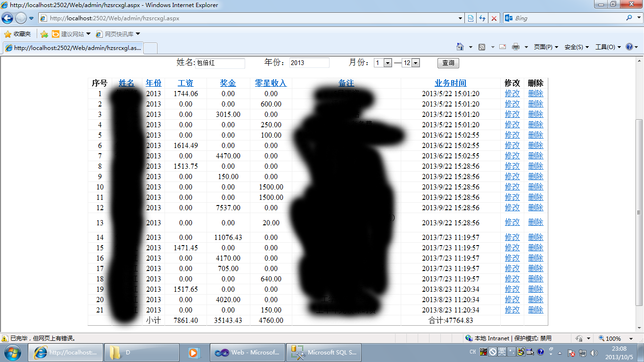644x362 pixels.
Task: Click the magnifier icon in Bing search box
Action: [629, 18]
